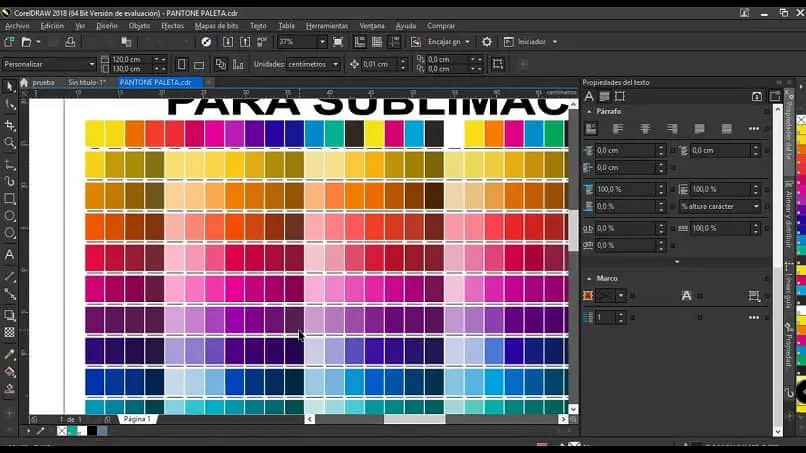Switch to the prueba document tab
Image resolution: width=806 pixels, height=453 pixels.
tap(43, 82)
